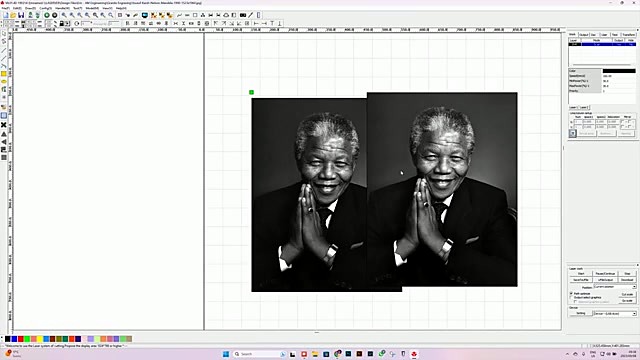The image size is (640, 360).
Task: Click the blue monitor preview icon
Action: pos(144,15)
